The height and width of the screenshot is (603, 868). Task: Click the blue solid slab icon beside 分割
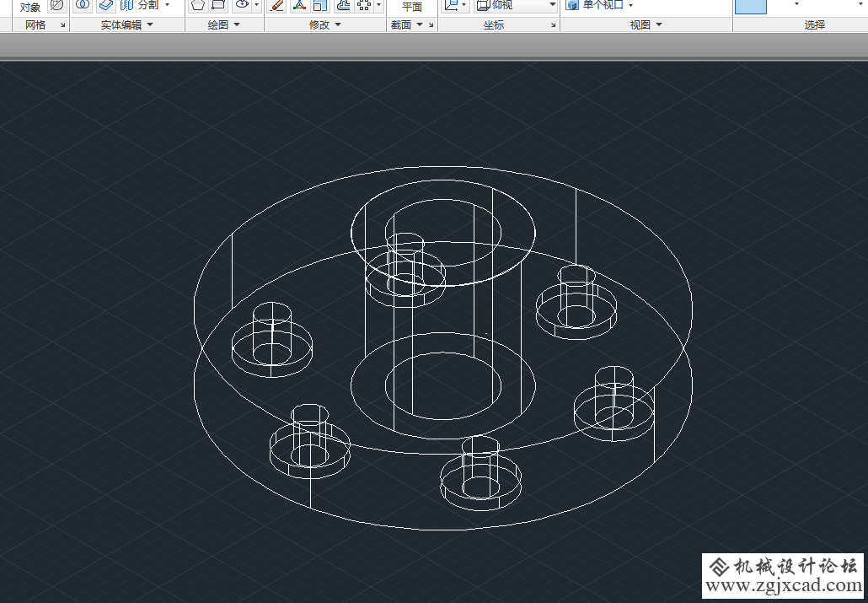[x=105, y=5]
